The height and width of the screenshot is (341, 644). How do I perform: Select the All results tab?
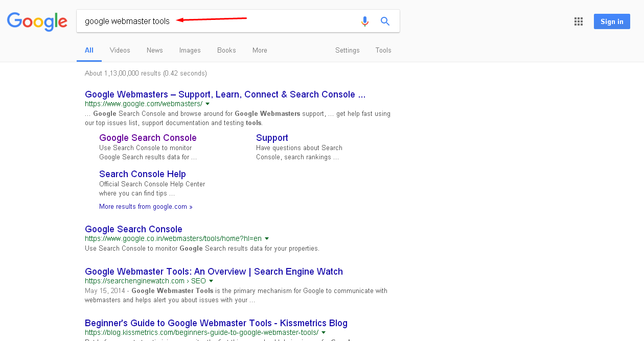89,51
